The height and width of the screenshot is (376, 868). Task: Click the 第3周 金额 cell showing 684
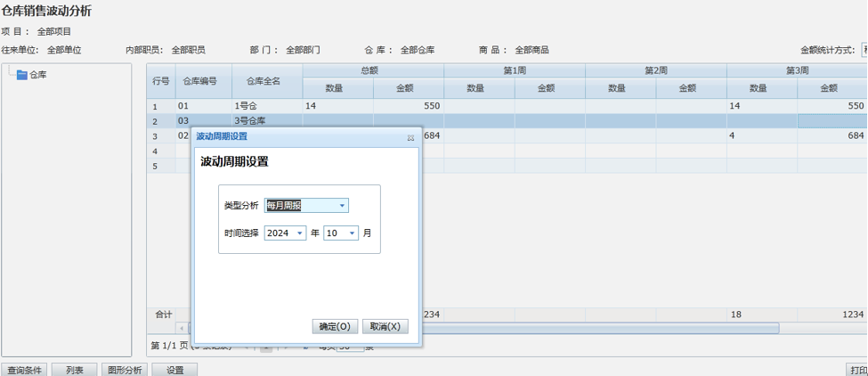coord(831,136)
